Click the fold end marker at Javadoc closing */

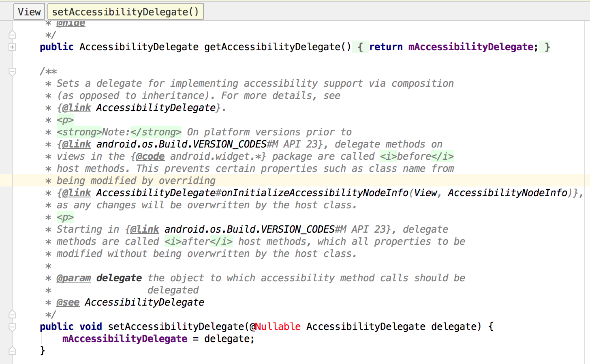tap(12, 315)
